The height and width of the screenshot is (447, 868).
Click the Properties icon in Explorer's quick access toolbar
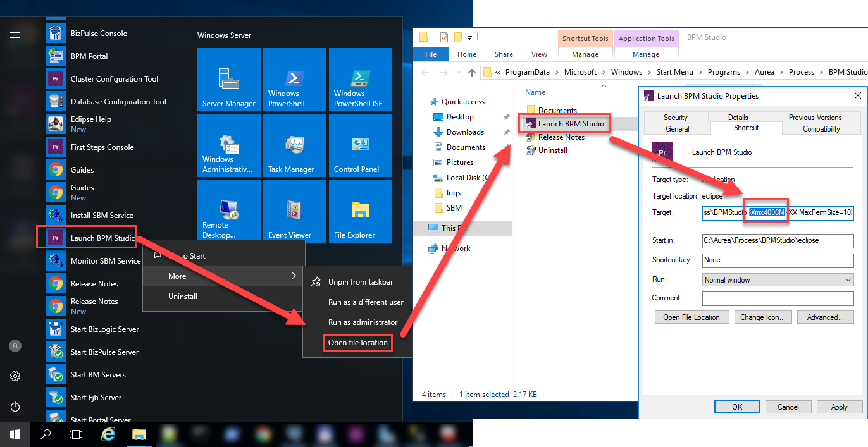point(443,37)
